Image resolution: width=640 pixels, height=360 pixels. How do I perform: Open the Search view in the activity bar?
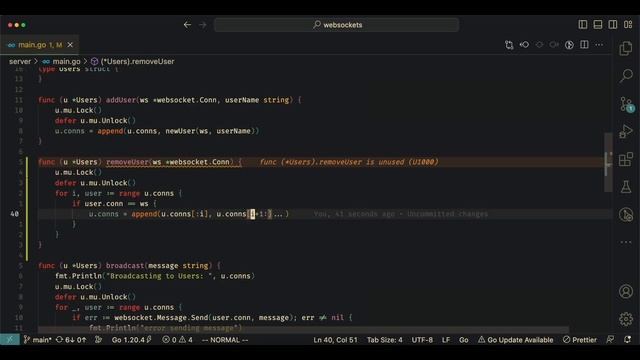(x=626, y=76)
